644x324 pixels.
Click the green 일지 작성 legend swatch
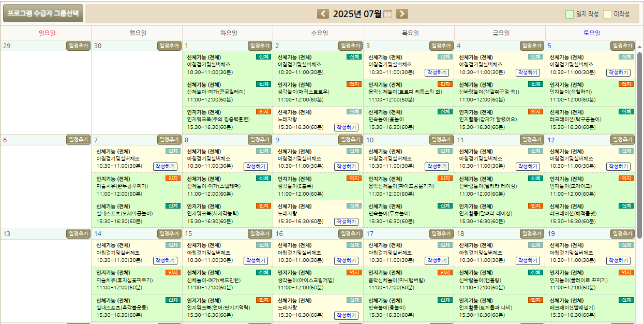tap(570, 14)
